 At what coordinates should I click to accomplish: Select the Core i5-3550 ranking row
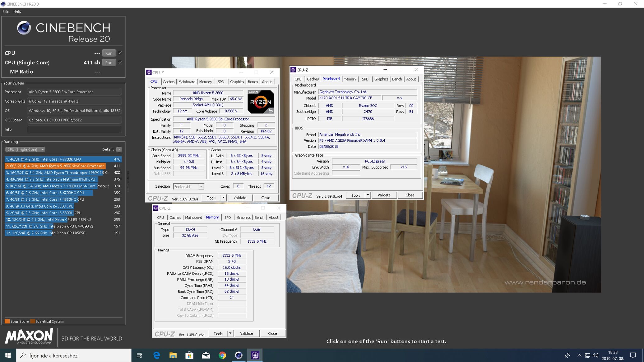point(63,206)
